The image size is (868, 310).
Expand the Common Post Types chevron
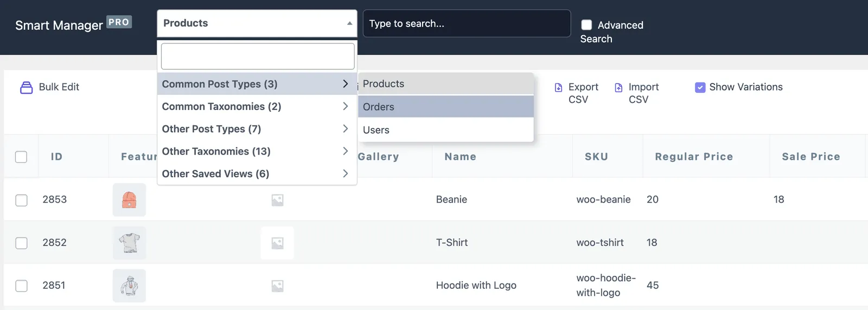click(345, 84)
